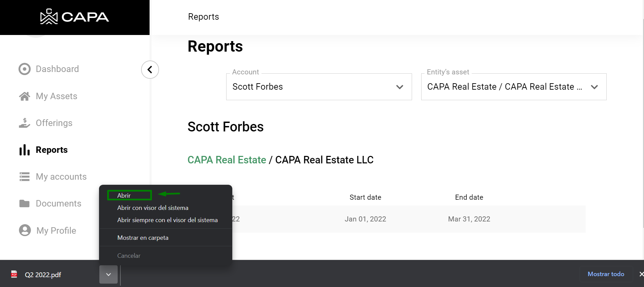Viewport: 644px width, 287px height.
Task: Open Documents section
Action: click(x=59, y=203)
